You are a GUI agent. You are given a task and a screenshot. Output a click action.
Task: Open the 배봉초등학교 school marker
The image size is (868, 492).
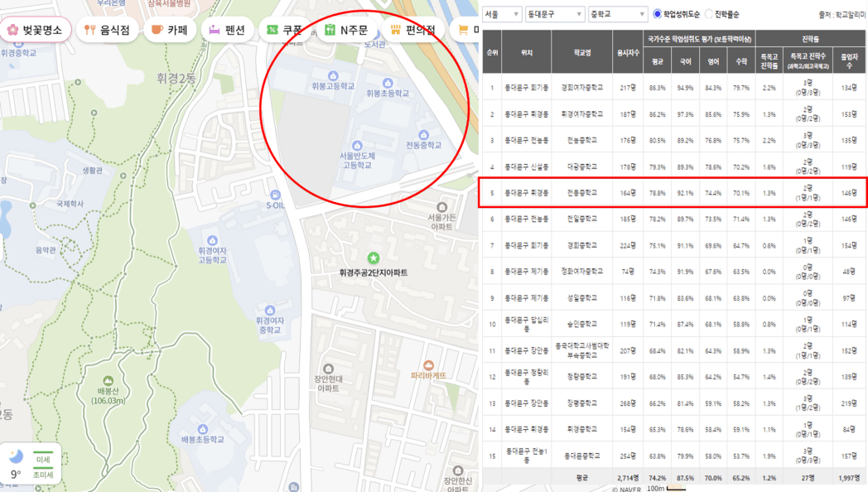coord(203,429)
